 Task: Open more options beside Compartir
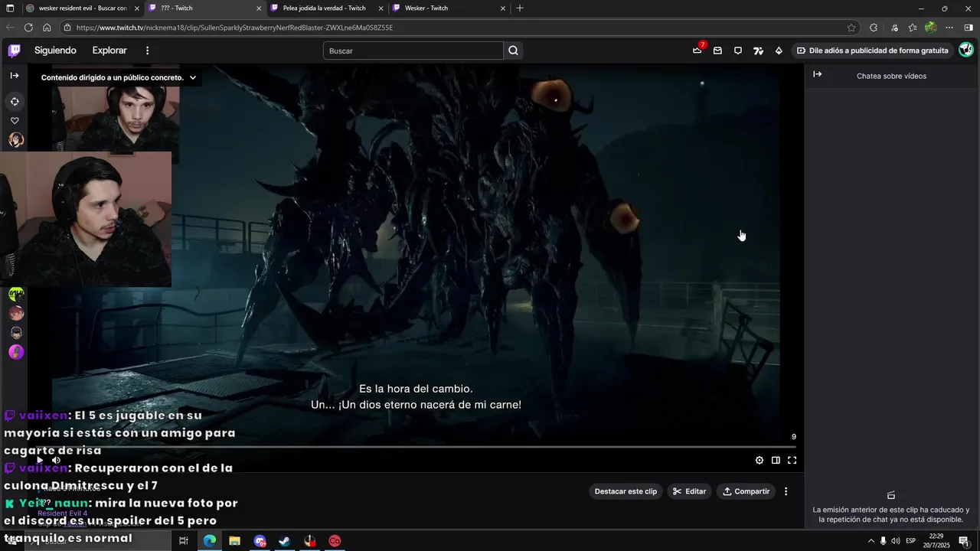click(786, 491)
